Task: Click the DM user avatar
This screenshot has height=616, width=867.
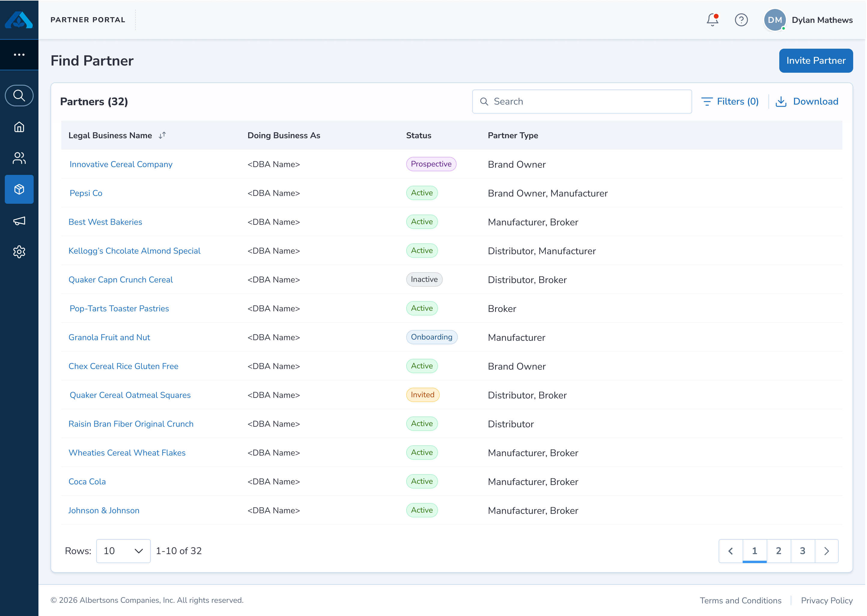Action: click(775, 20)
